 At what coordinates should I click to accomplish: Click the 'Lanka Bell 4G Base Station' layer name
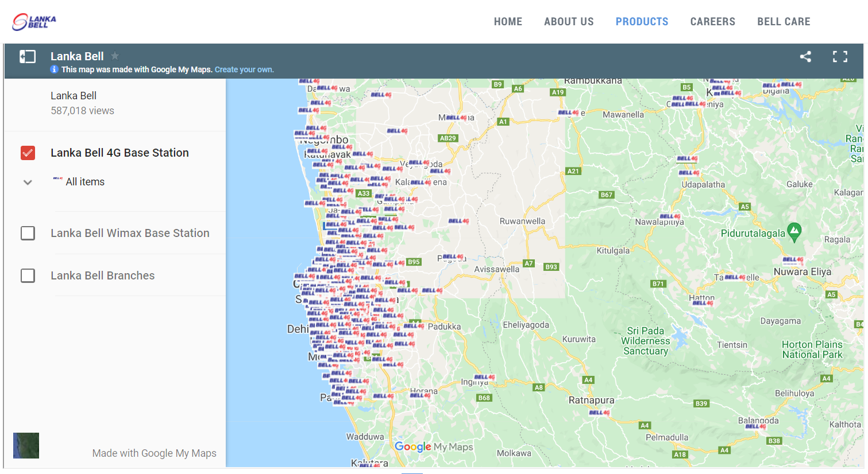coord(119,153)
